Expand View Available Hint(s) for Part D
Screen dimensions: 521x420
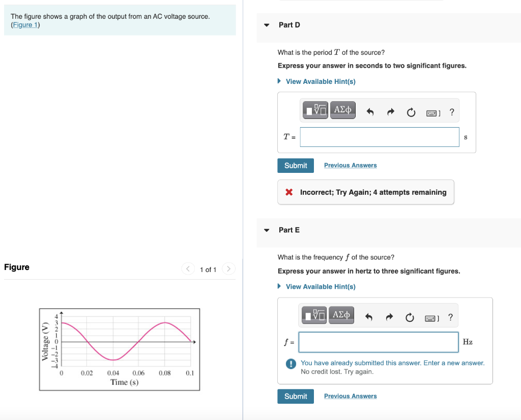(x=320, y=81)
